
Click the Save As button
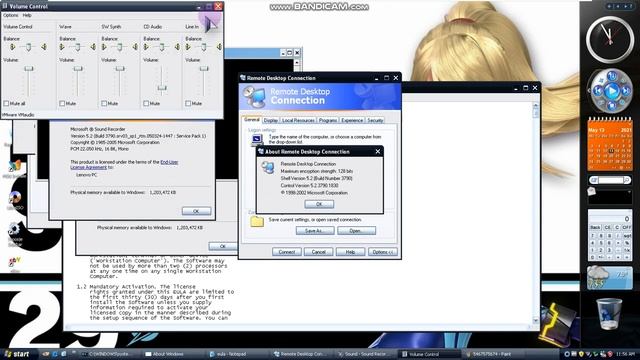pyautogui.click(x=315, y=231)
